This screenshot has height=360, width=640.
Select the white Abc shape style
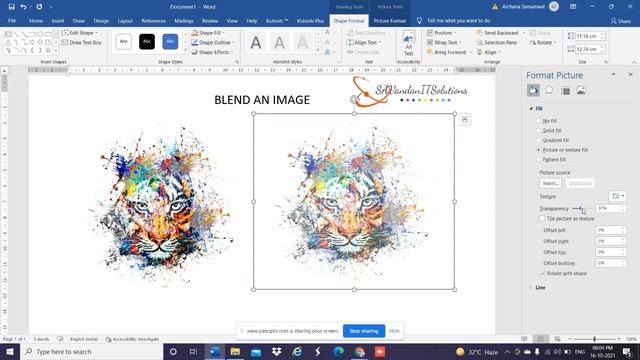[123, 42]
